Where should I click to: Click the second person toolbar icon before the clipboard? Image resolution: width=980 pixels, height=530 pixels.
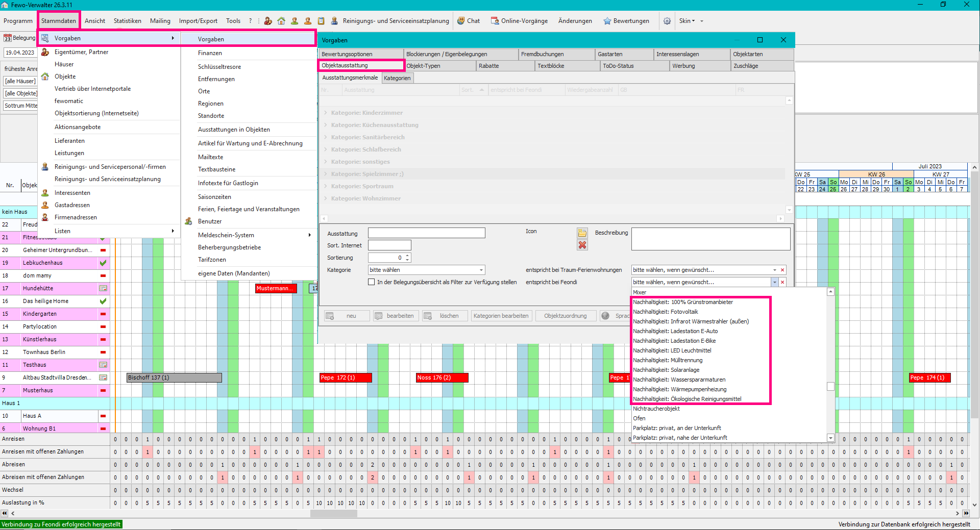[x=308, y=21]
